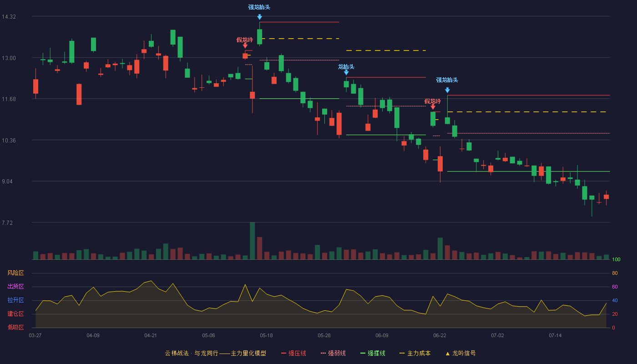Screen dimensions: 637x364
Task: Click the 07-02 date label
Action: pos(497,335)
